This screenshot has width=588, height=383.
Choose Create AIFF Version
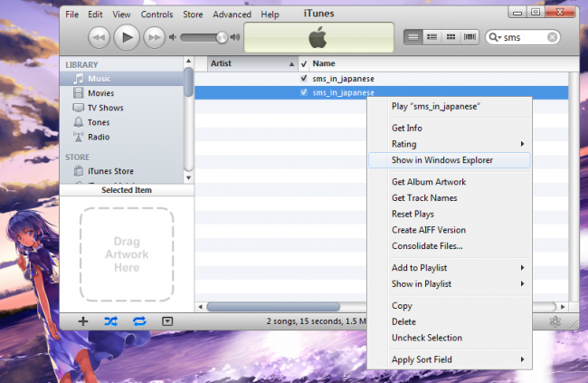pyautogui.click(x=450, y=230)
